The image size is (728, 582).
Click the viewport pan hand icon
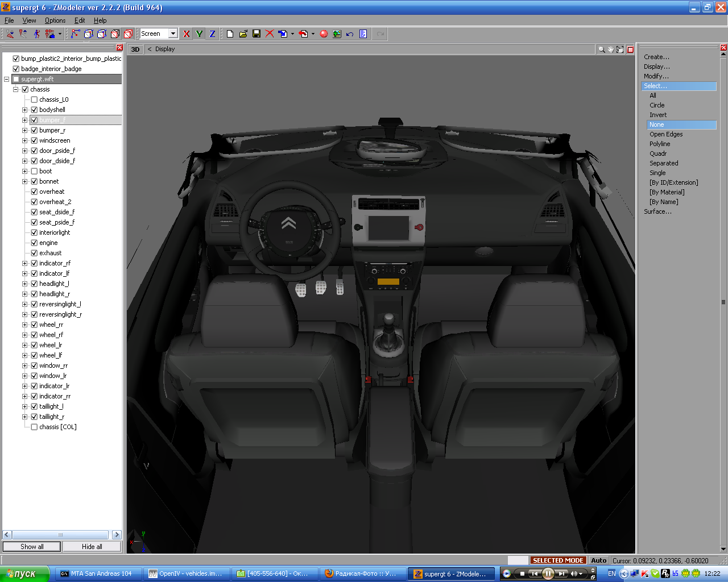[611, 49]
